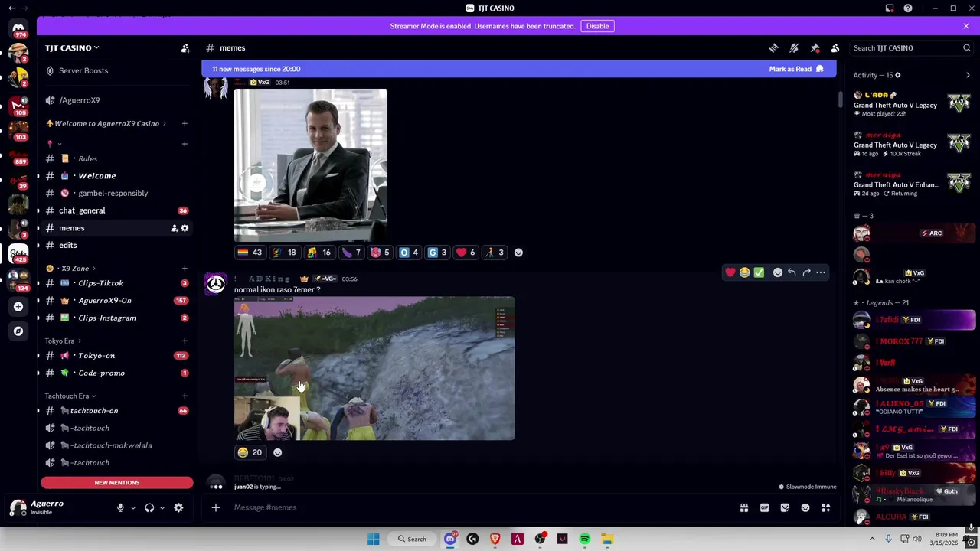Toggle headphone deafen
Image resolution: width=980 pixels, height=551 pixels.
[149, 507]
